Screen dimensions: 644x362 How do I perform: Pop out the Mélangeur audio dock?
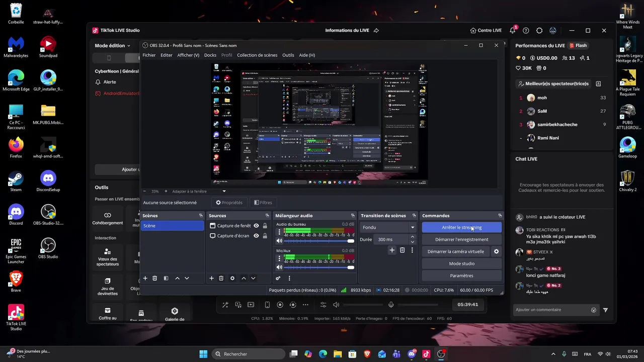point(352,216)
